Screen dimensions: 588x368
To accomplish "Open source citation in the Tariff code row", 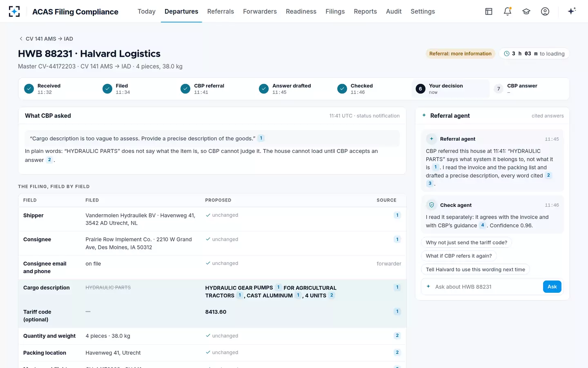I will pyautogui.click(x=397, y=312).
